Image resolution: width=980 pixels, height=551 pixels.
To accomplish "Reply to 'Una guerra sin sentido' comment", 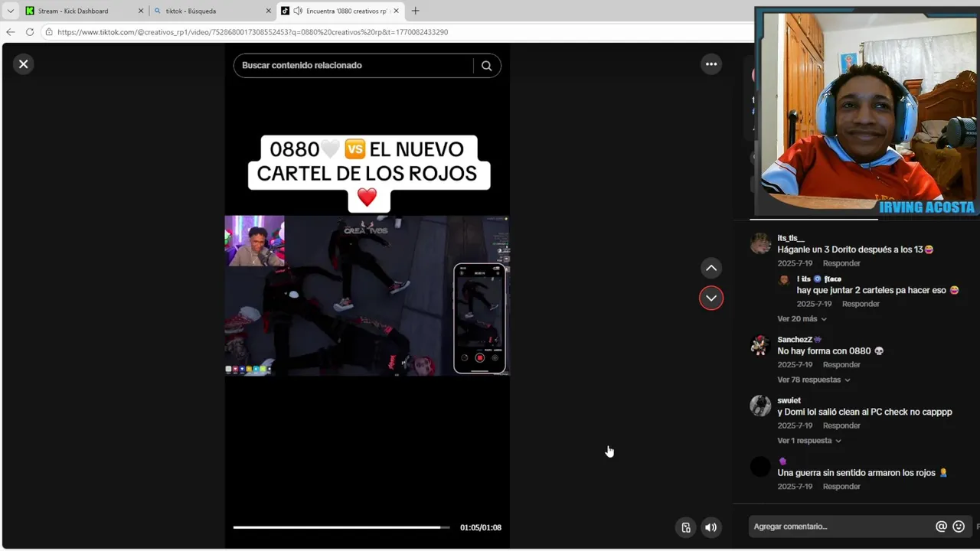I will [841, 487].
